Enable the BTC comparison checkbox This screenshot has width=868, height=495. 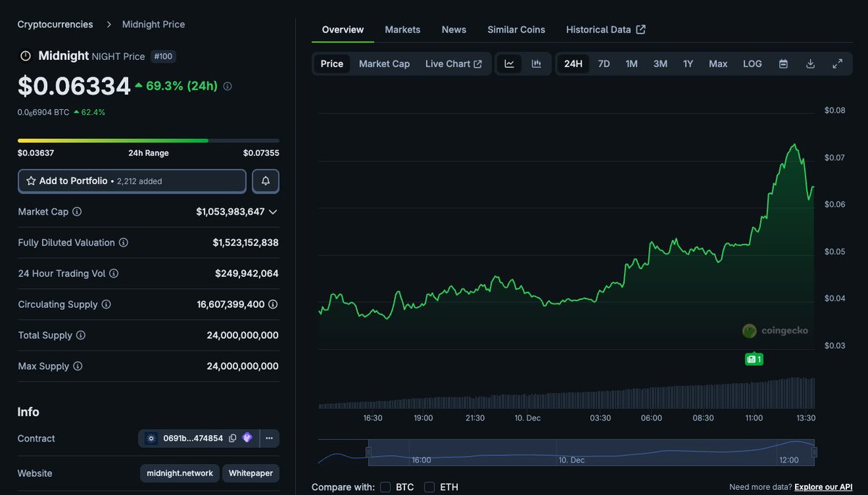pyautogui.click(x=386, y=487)
